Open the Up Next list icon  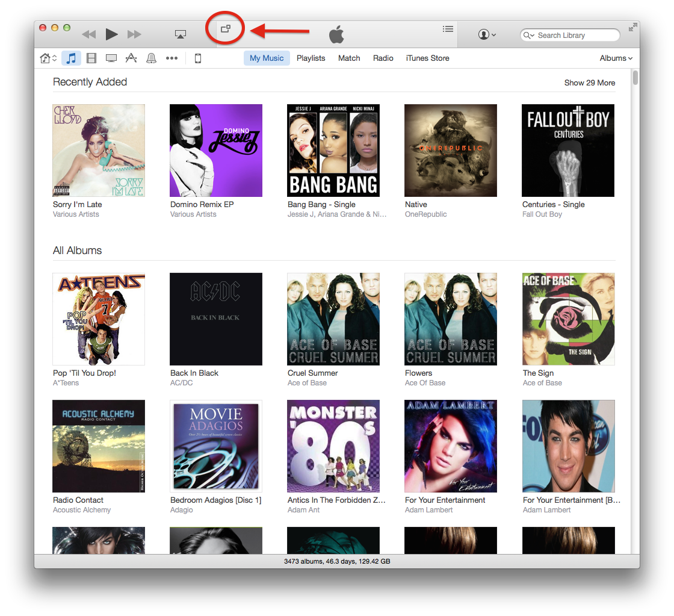click(448, 29)
